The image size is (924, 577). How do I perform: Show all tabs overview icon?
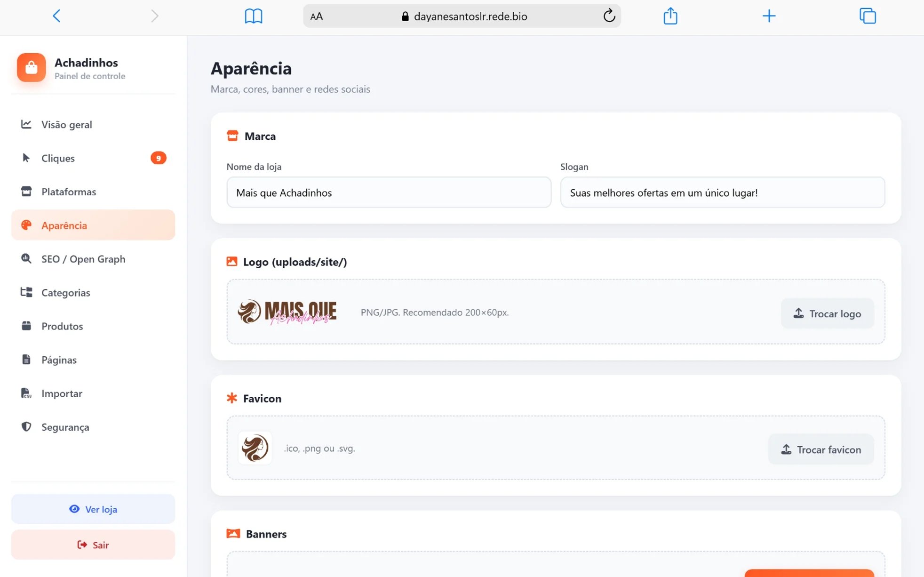tap(868, 16)
